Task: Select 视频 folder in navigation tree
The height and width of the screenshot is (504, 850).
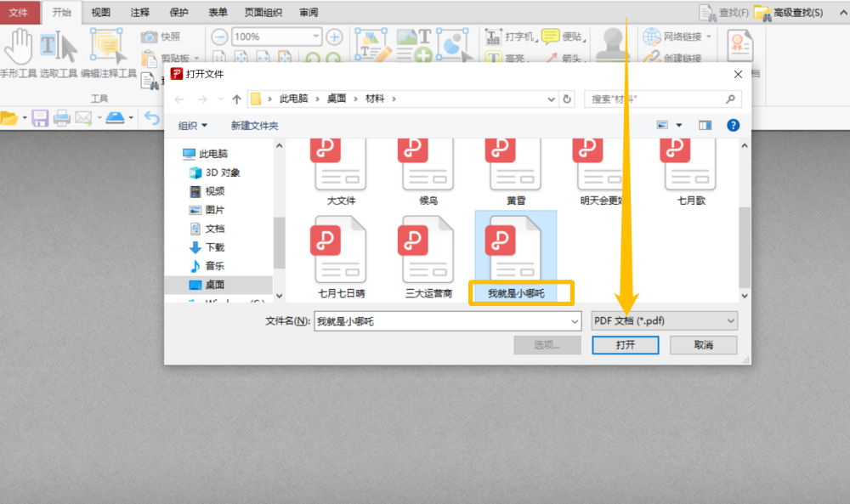Action: (x=207, y=190)
